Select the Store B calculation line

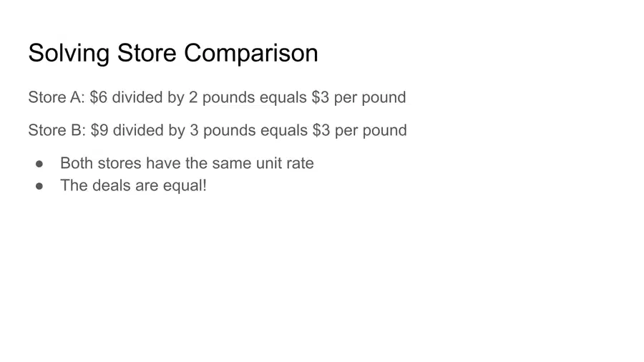218,130
